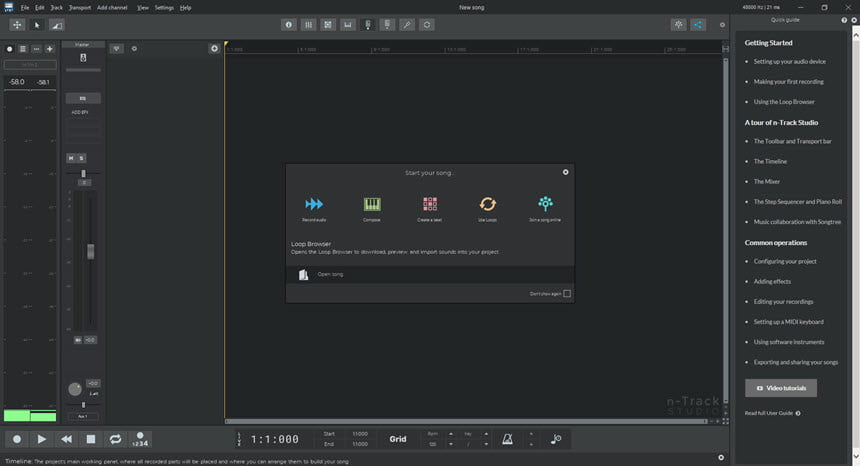The width and height of the screenshot is (860, 466).
Task: Select the arrow pointer tool
Action: 37,25
